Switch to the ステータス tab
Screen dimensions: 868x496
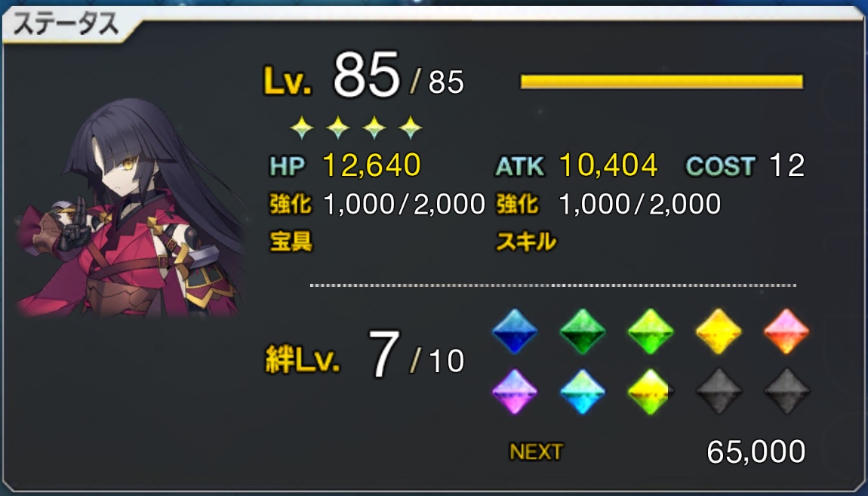tap(66, 24)
